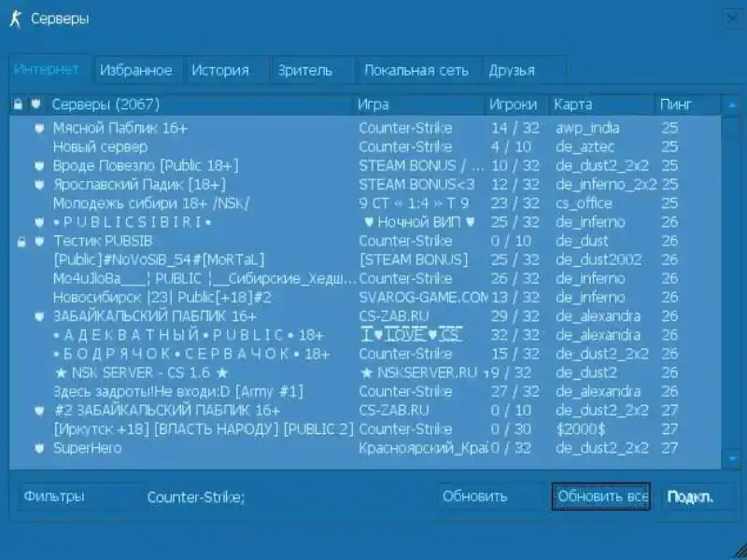Sort the list by the Карта column

(x=602, y=105)
